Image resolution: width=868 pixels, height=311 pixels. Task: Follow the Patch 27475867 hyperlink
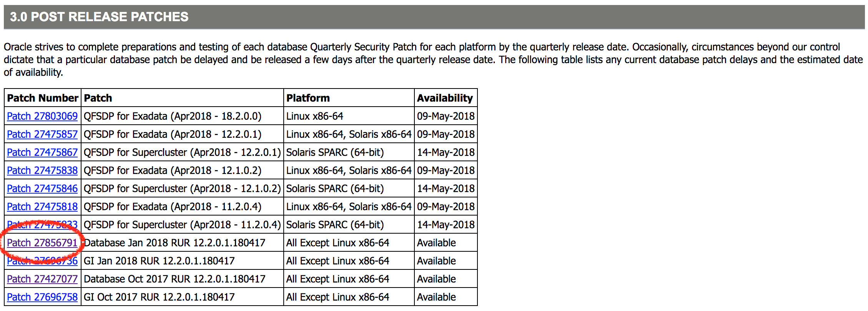point(42,152)
